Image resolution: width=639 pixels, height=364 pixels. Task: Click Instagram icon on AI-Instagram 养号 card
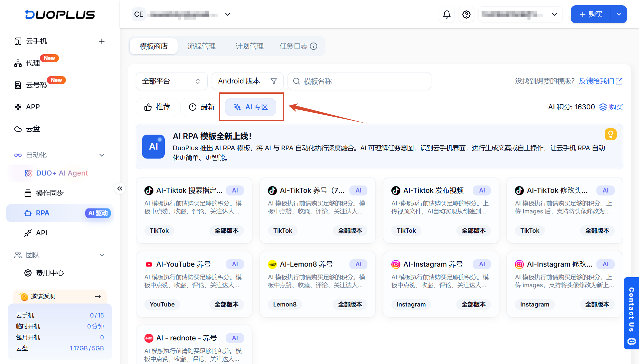tap(396, 264)
